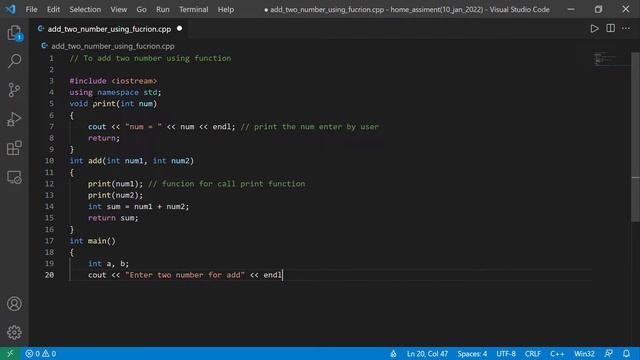Open the Selection menu
This screenshot has width=640, height=360.
(85, 9)
